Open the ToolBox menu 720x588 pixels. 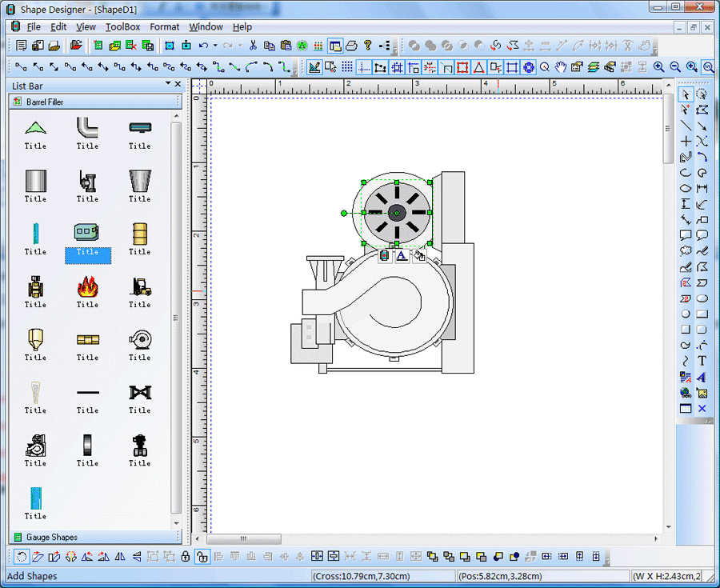pos(122,26)
